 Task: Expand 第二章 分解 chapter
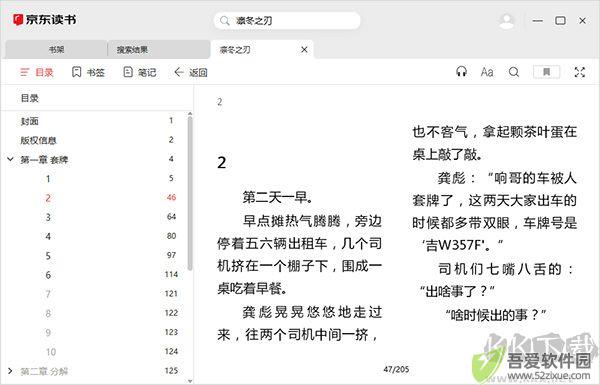(x=10, y=371)
